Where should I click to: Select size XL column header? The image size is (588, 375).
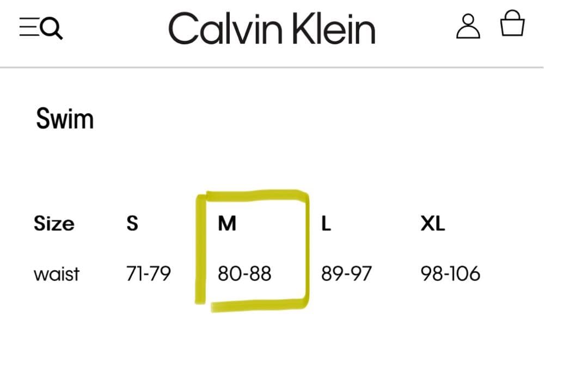pos(433,223)
